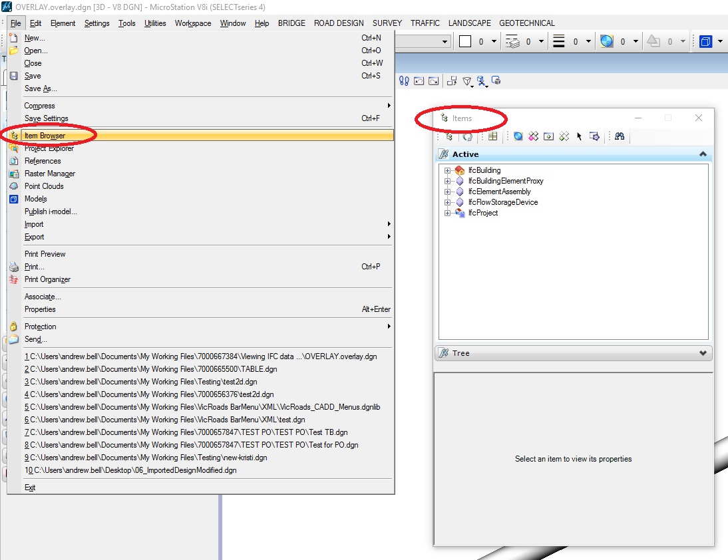Choose Publish i-model... from the File menu
The width and height of the screenshot is (728, 560).
click(x=200, y=211)
